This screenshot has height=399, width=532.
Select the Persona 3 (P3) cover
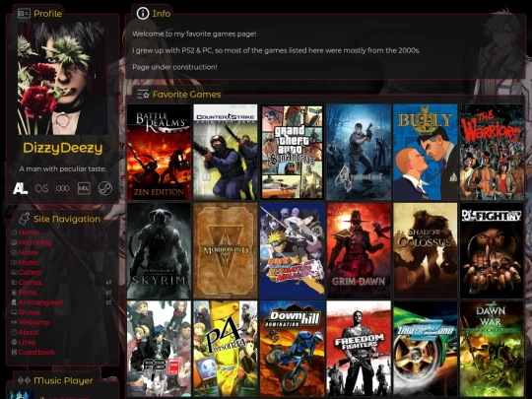[x=159, y=349]
